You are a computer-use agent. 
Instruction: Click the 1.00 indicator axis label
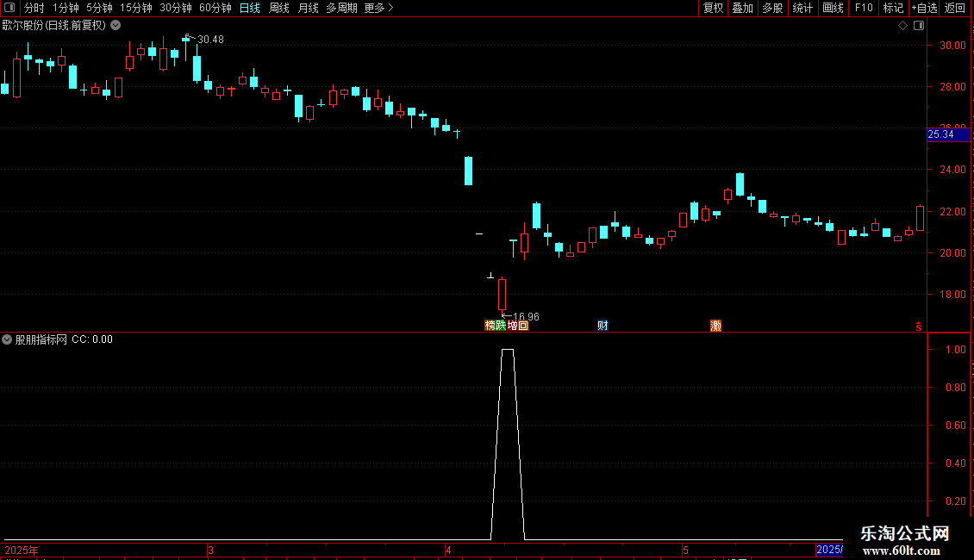(955, 350)
